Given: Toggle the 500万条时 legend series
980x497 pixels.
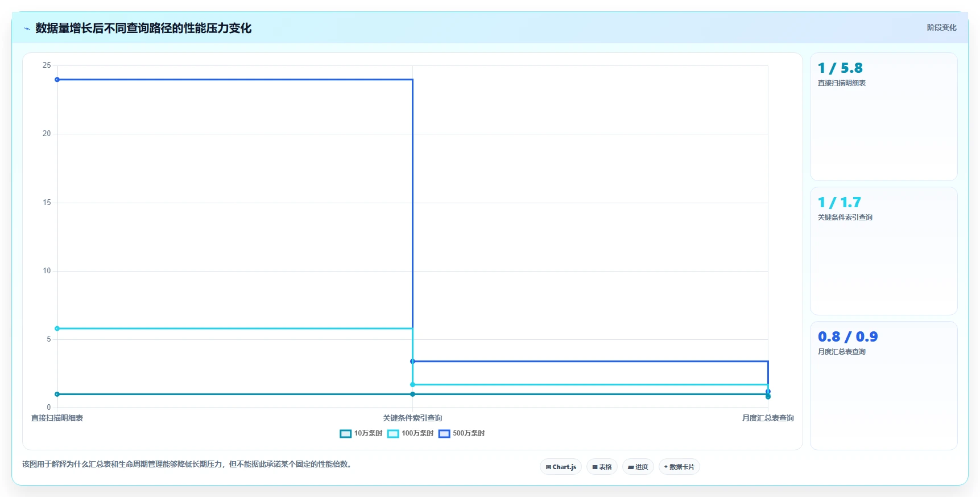Looking at the screenshot, I should pos(461,433).
